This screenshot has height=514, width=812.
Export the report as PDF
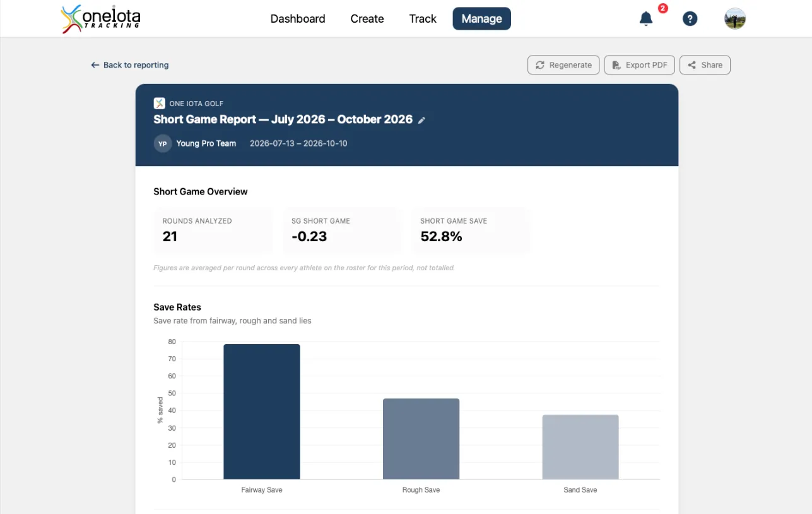click(x=640, y=65)
